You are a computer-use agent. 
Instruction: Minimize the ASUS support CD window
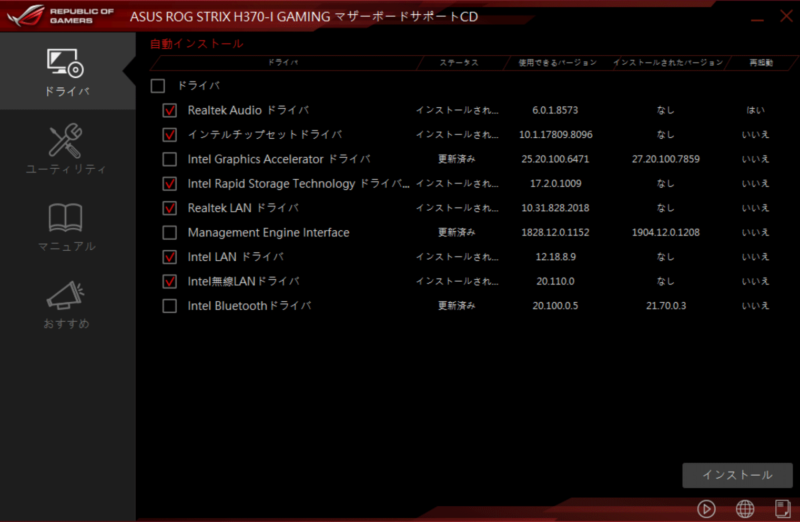757,20
